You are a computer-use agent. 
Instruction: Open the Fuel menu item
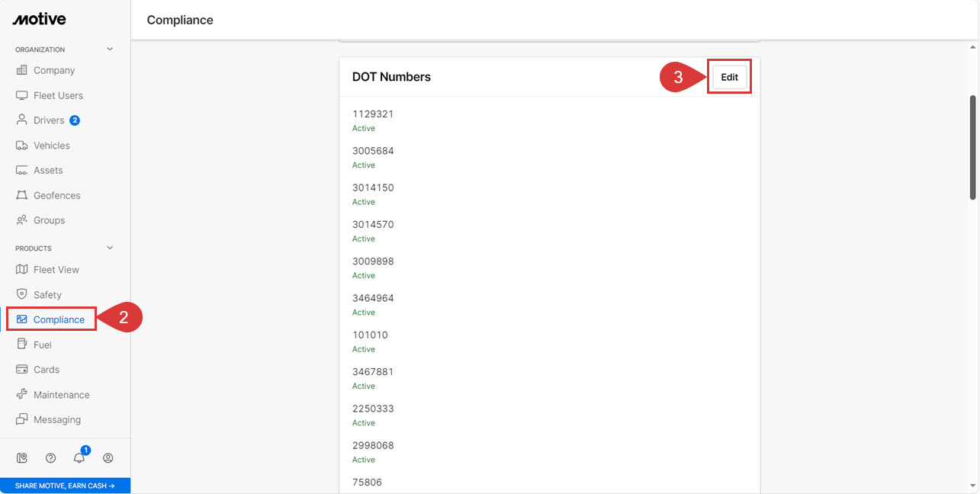click(x=41, y=344)
